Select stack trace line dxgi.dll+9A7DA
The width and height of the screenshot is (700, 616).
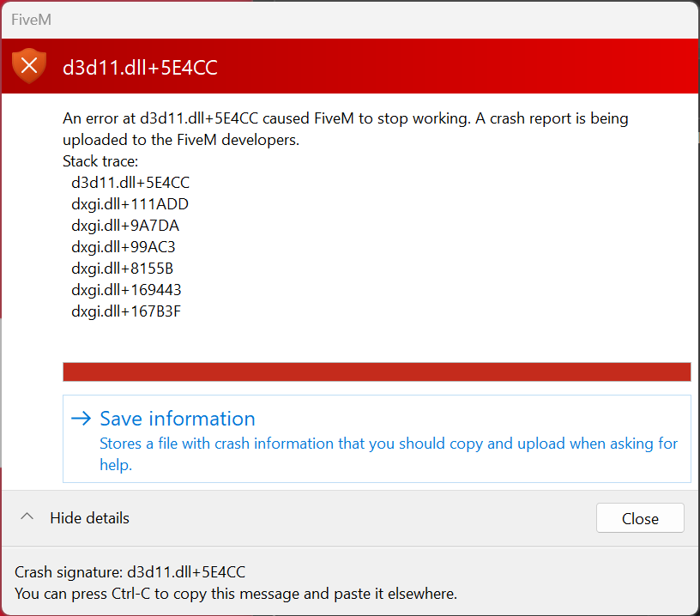click(x=125, y=226)
